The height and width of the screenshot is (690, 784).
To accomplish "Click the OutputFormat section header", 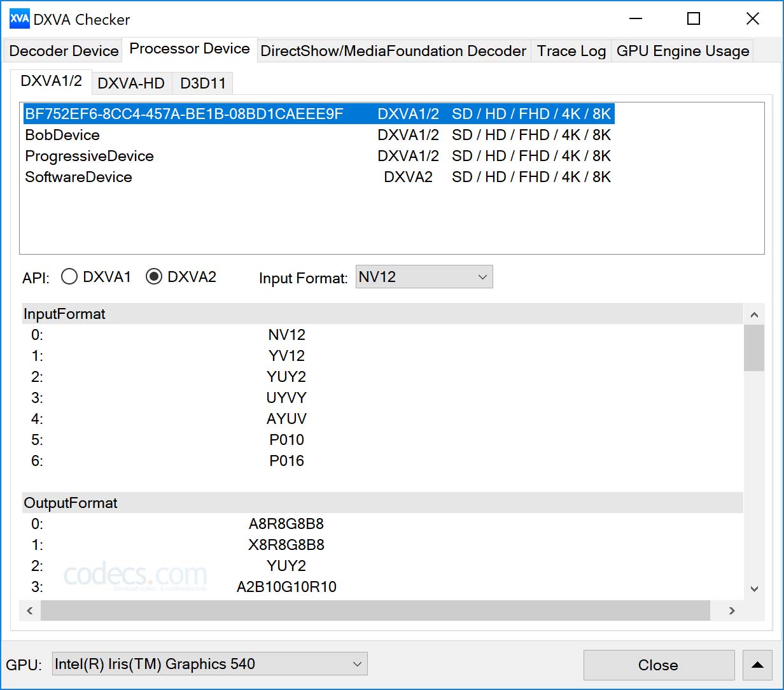I will tap(382, 503).
